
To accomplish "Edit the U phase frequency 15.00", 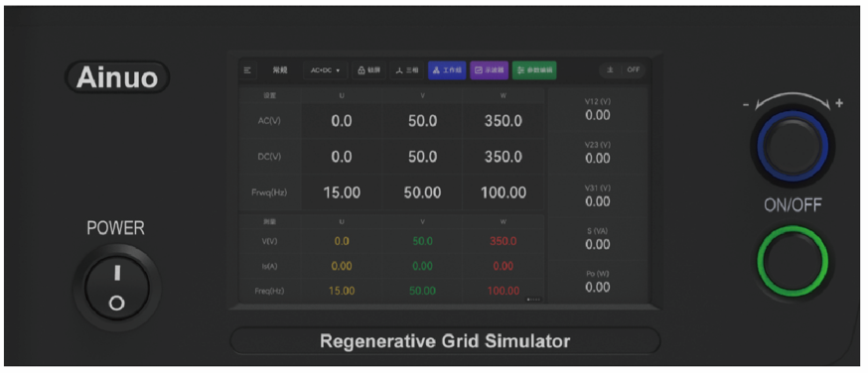I will [342, 192].
